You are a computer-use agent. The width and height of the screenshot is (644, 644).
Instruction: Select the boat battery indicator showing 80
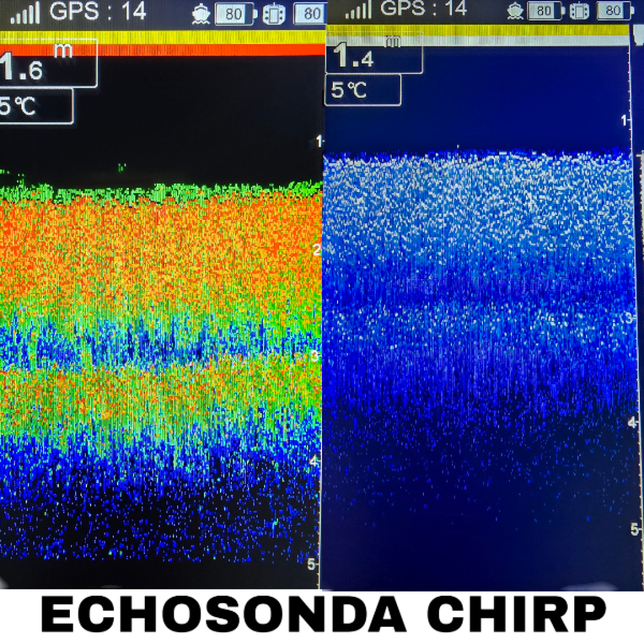point(233,12)
